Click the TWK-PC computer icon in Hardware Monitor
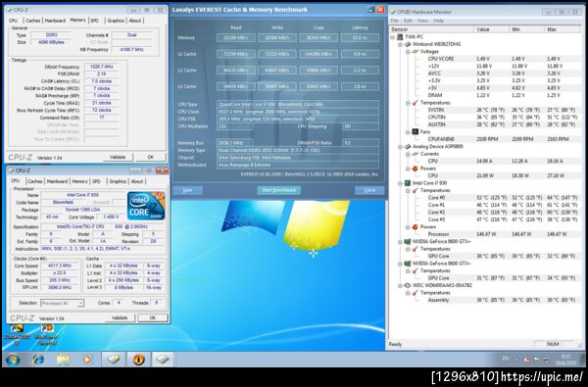Screen dimensions: 588x387 pyautogui.click(x=400, y=37)
